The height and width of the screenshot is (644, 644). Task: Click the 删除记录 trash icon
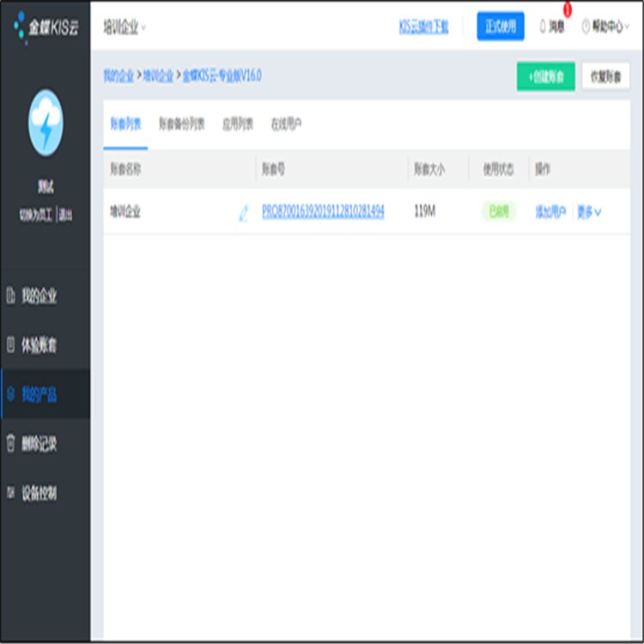[x=10, y=443]
